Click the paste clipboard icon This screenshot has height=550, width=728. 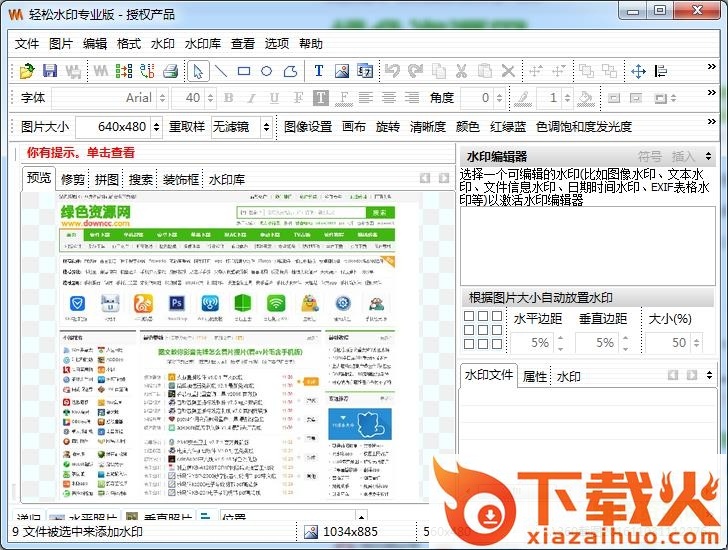(485, 71)
